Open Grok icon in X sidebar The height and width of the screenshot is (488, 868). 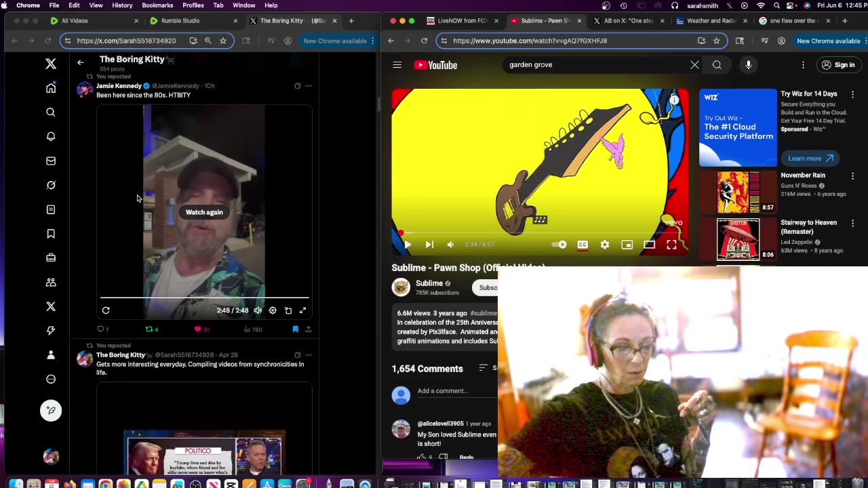[x=51, y=185]
